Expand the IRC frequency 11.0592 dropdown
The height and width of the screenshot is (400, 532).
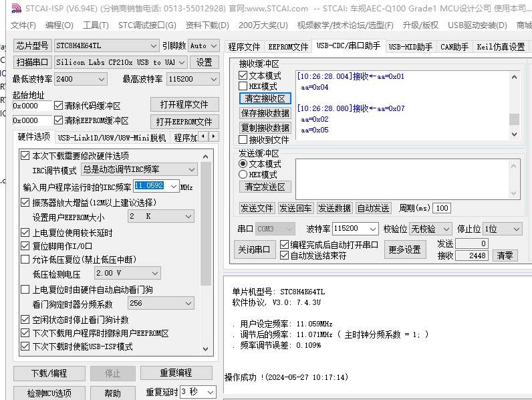pos(173,187)
